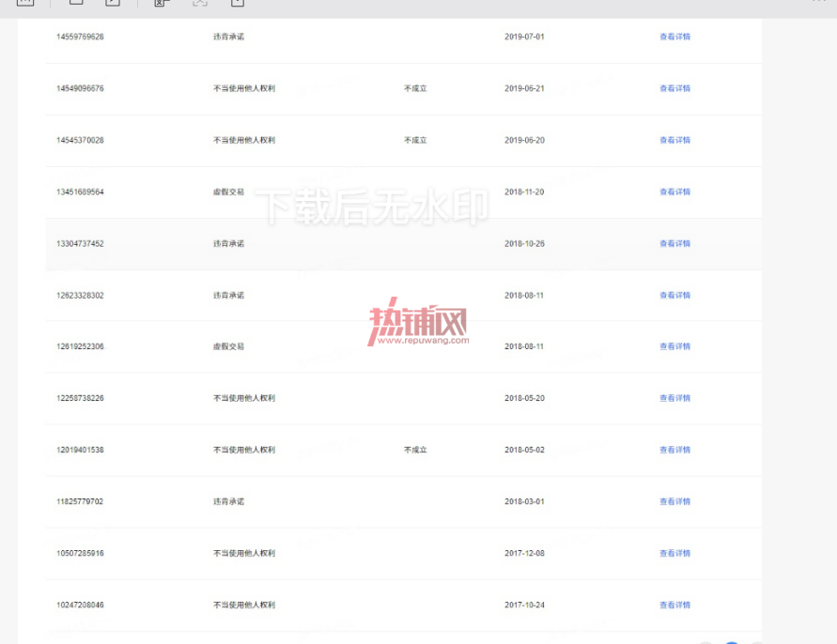Select record number 14545370028
The image size is (837, 644).
click(80, 140)
